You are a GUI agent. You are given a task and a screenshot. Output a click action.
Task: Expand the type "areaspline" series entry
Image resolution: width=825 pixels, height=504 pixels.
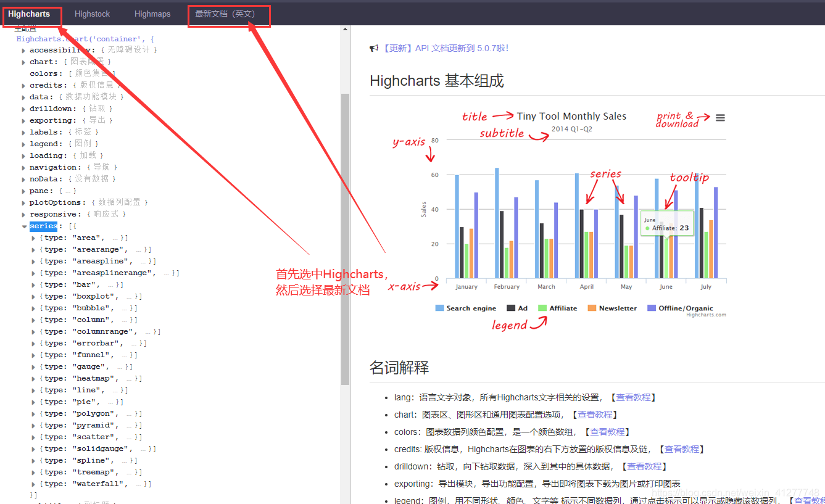point(33,262)
